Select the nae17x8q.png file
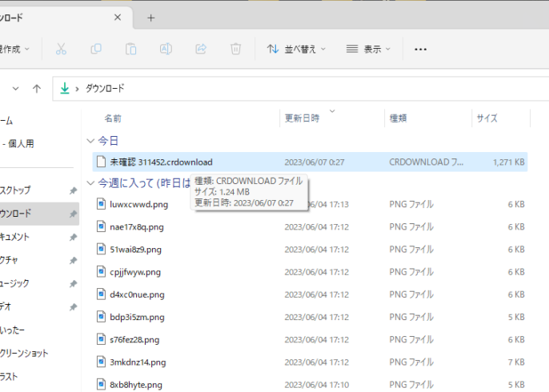The height and width of the screenshot is (392, 549). tap(139, 226)
